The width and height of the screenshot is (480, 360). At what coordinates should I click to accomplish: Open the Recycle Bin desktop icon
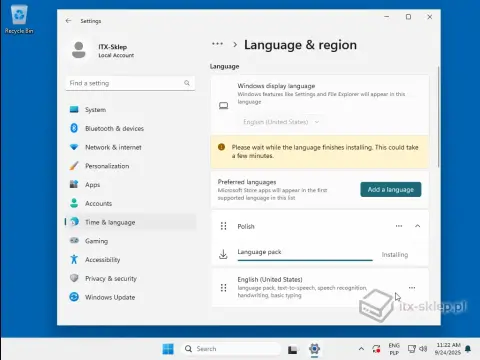[19, 20]
